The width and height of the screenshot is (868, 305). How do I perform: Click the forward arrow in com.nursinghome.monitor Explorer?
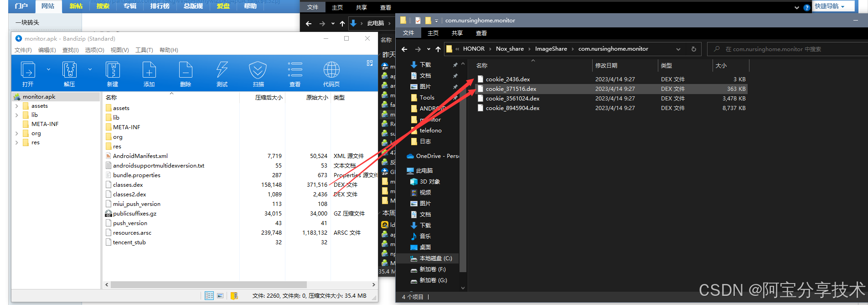pyautogui.click(x=418, y=49)
